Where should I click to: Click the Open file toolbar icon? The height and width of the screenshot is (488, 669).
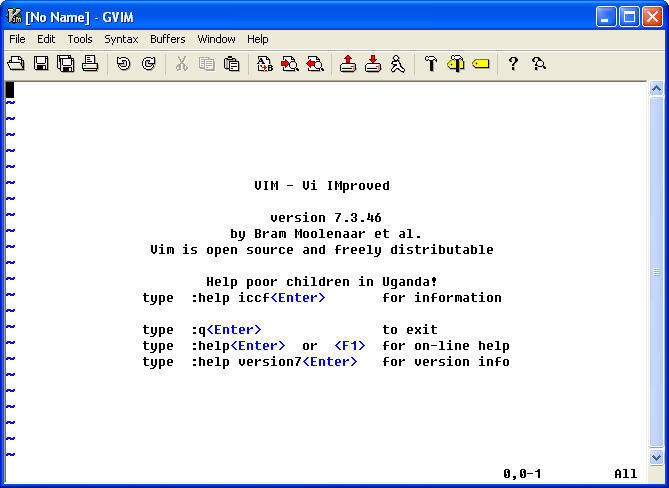pos(16,64)
